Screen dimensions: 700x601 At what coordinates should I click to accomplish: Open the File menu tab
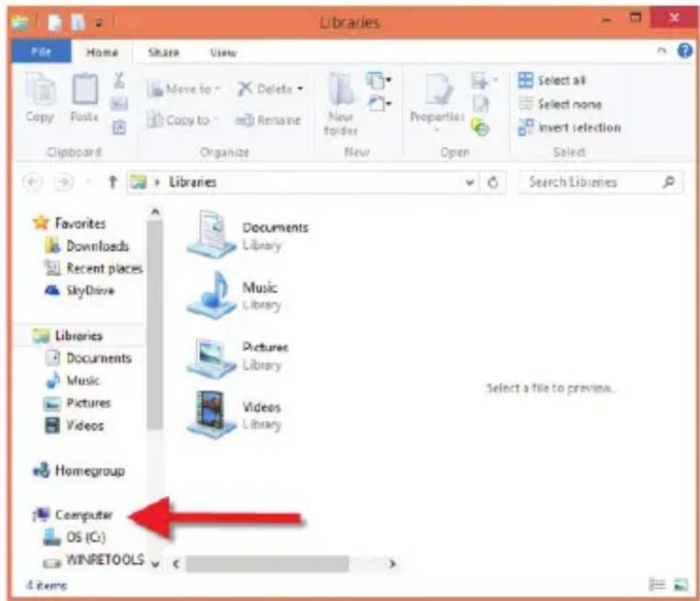coord(41,52)
